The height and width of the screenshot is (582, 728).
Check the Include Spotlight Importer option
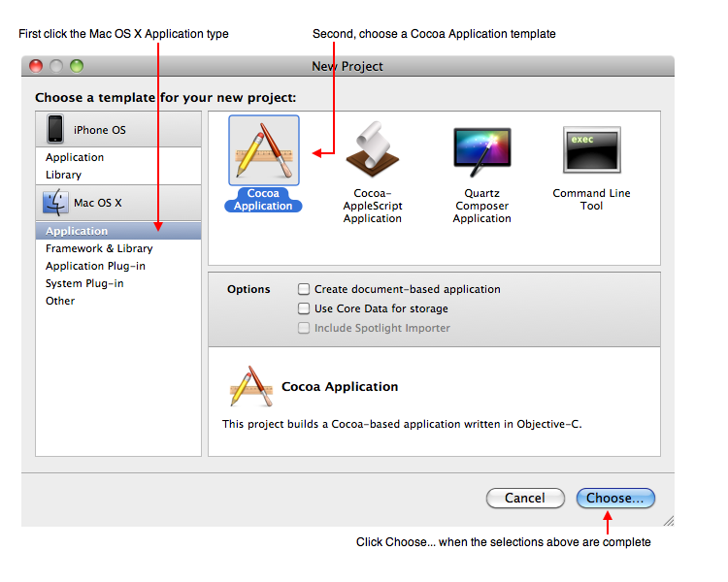tap(305, 328)
